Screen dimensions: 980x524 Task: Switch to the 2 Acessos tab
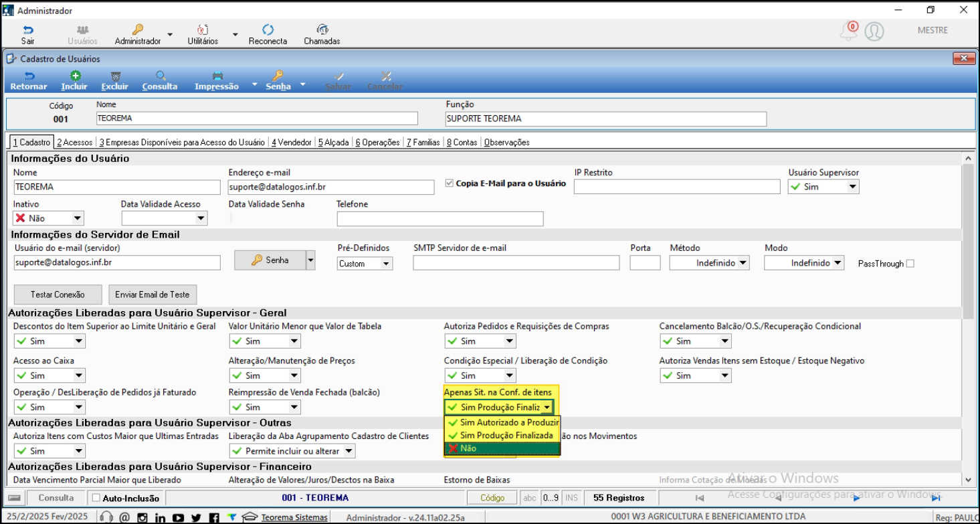[x=75, y=143]
